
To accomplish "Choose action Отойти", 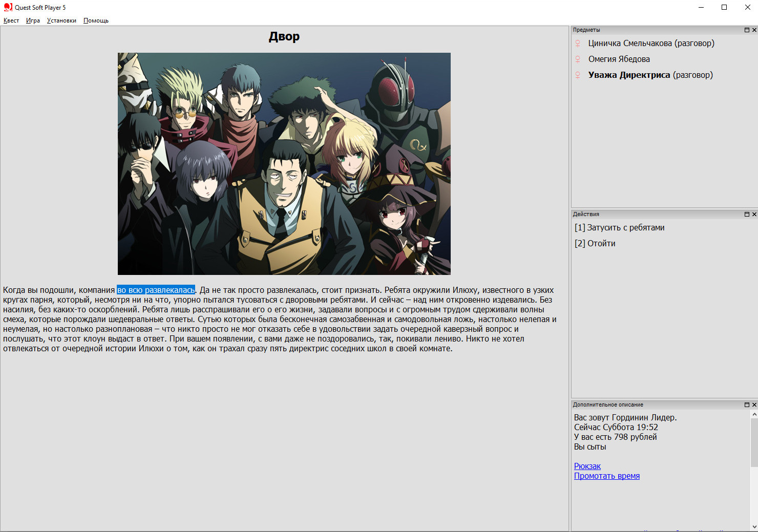I will tap(595, 244).
